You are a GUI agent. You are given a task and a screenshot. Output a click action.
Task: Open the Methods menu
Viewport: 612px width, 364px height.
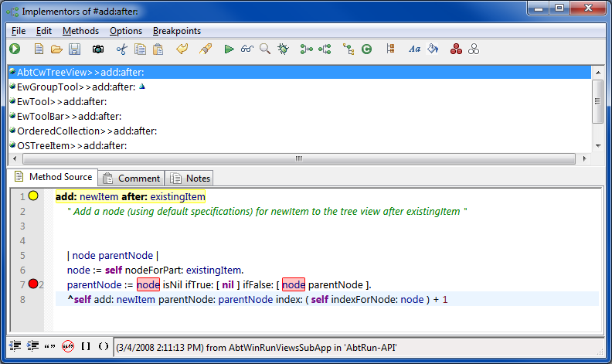pos(80,31)
